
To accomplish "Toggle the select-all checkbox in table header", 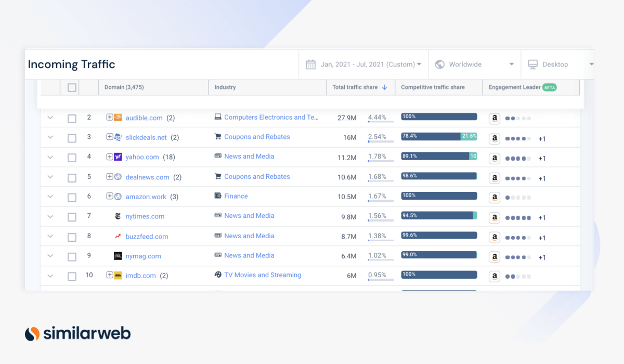I will [72, 87].
